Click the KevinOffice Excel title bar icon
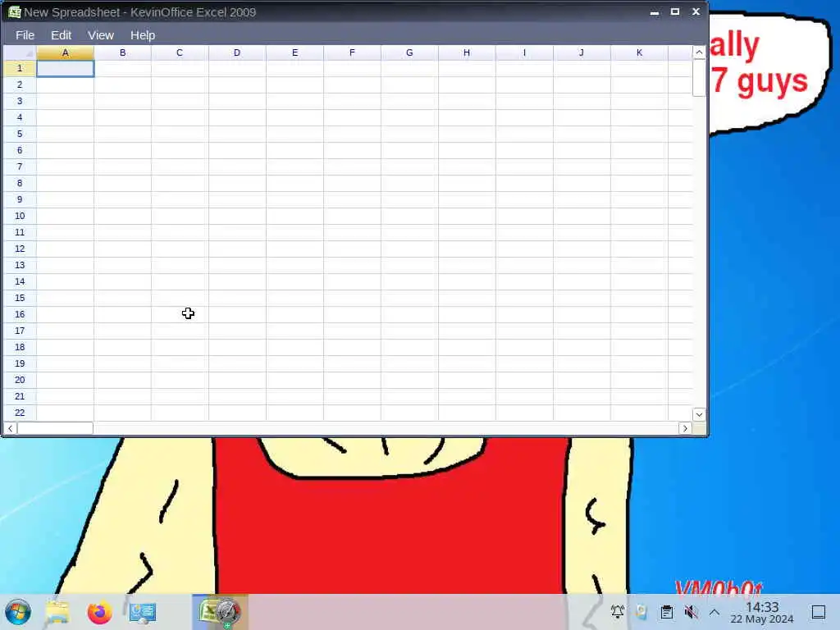Screen dimensions: 840x630 (15, 11)
